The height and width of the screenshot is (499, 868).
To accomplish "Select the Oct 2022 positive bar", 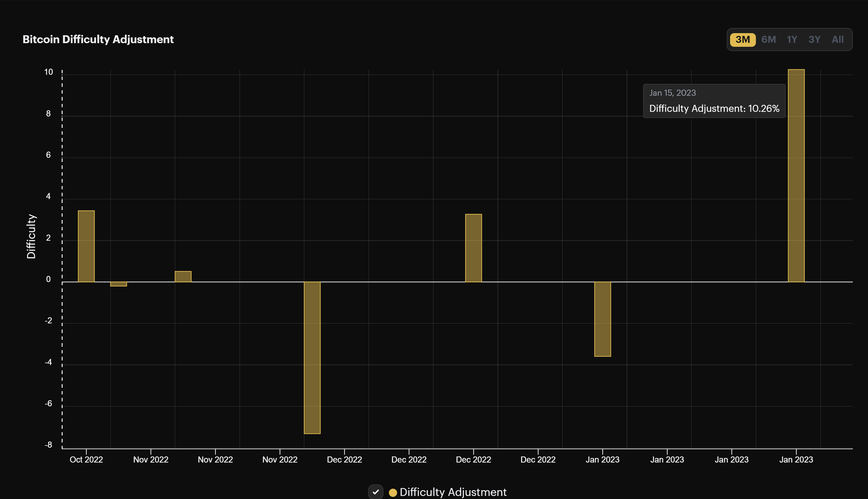I will (x=87, y=250).
